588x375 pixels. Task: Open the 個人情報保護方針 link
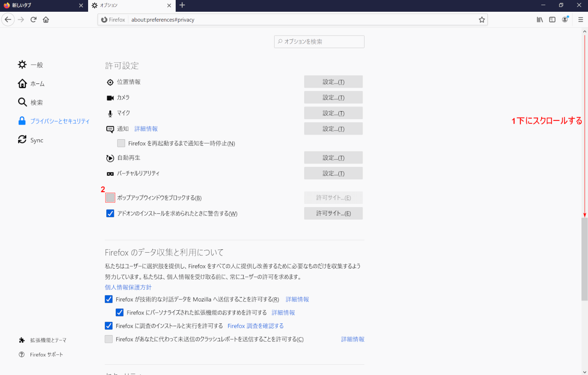pos(128,287)
